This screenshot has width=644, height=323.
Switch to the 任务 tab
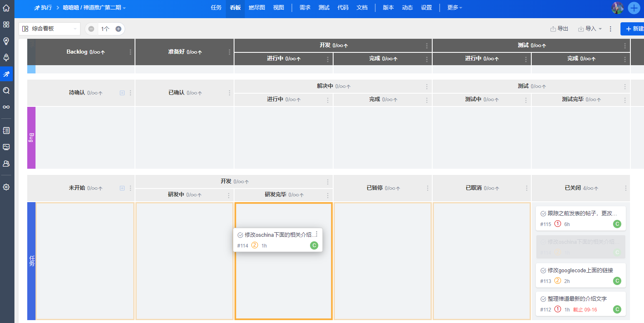point(216,8)
